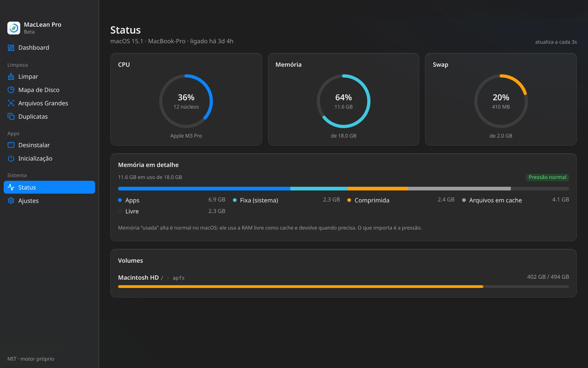588x368 pixels.
Task: Click the Comprimida 2.4 GB value
Action: pyautogui.click(x=446, y=200)
